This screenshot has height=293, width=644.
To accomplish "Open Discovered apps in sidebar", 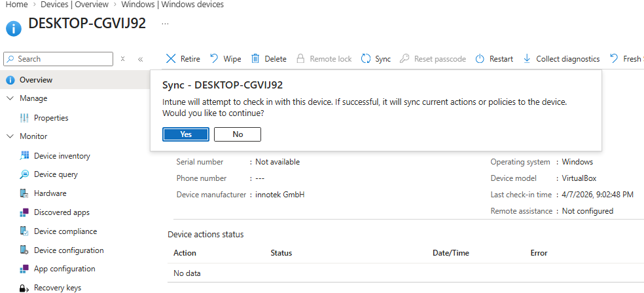I will point(62,212).
